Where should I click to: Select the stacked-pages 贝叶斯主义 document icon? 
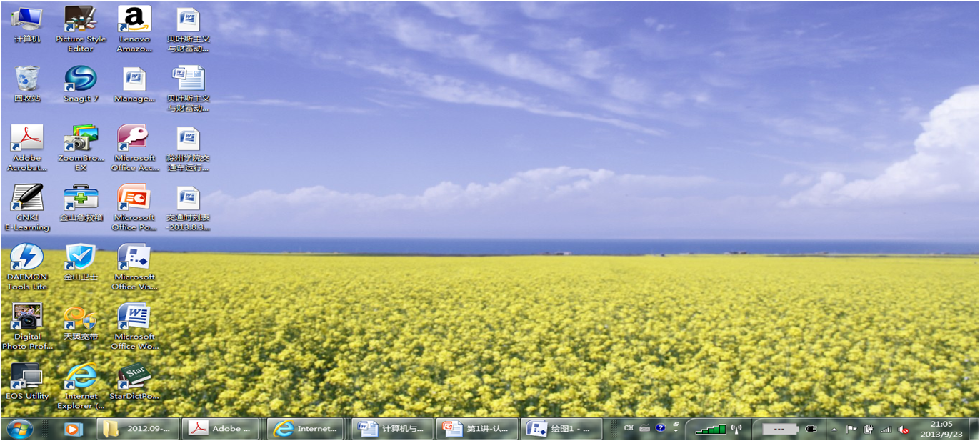[x=189, y=89]
